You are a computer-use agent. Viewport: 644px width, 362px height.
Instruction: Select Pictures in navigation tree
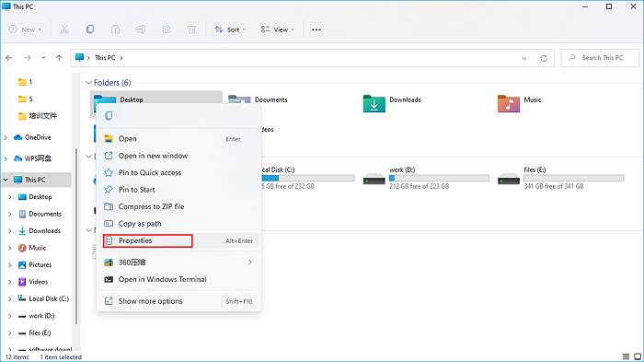[35, 265]
